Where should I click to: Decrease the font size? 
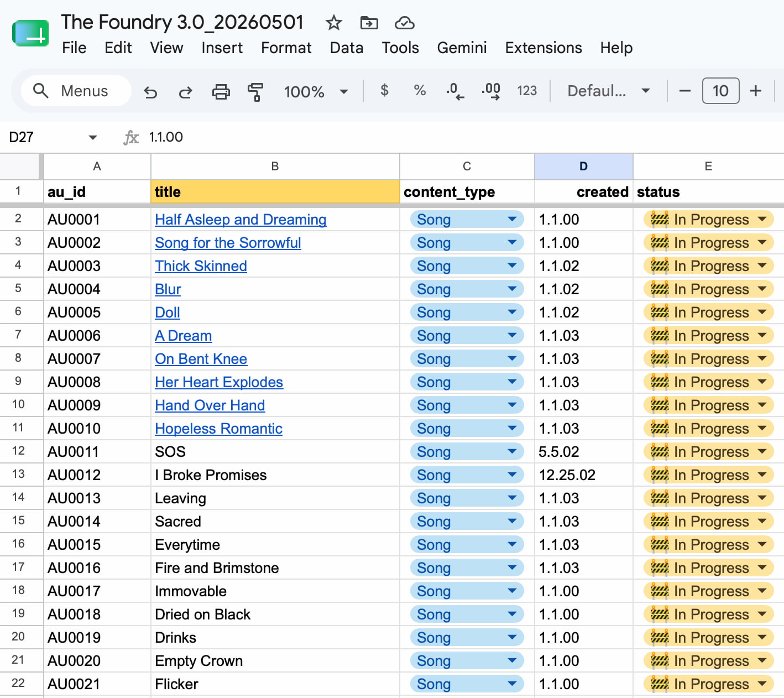684,91
